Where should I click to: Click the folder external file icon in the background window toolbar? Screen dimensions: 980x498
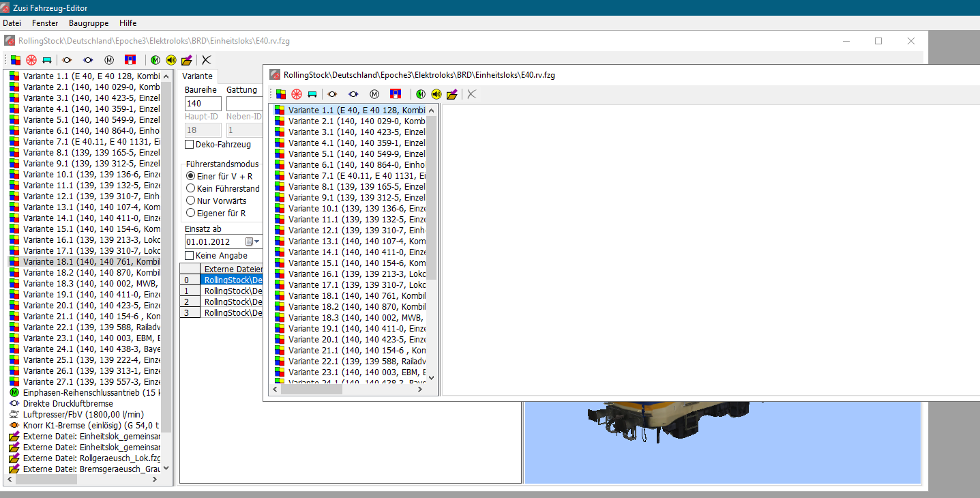click(x=186, y=60)
